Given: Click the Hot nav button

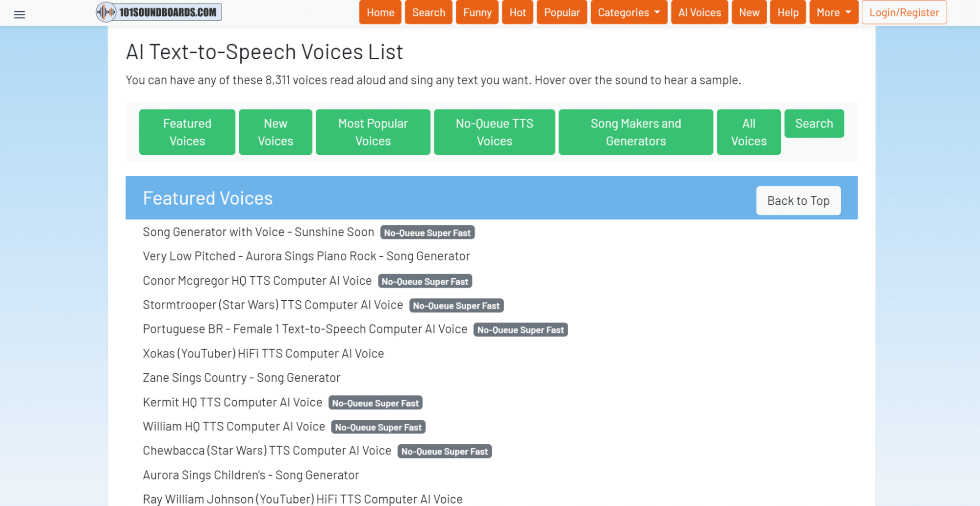Looking at the screenshot, I should pos(517,12).
